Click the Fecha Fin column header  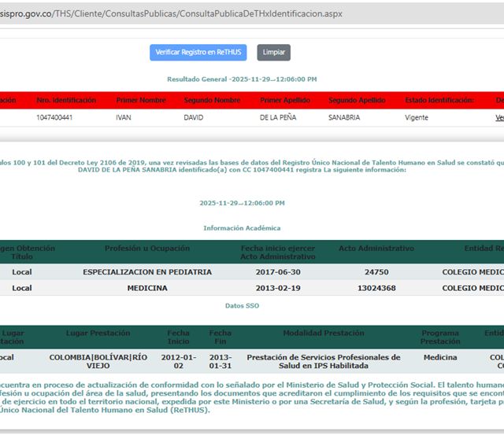(220, 337)
